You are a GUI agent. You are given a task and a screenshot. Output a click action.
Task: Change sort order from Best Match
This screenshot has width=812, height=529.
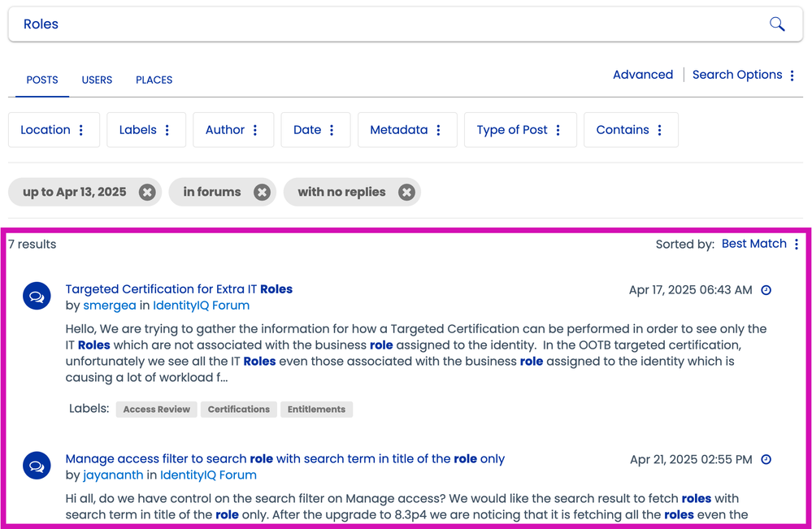pyautogui.click(x=760, y=244)
